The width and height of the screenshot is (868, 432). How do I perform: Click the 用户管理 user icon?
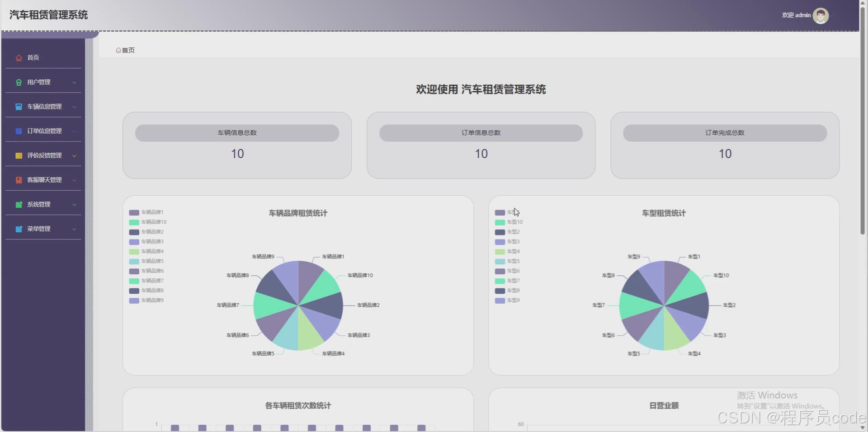pos(19,82)
